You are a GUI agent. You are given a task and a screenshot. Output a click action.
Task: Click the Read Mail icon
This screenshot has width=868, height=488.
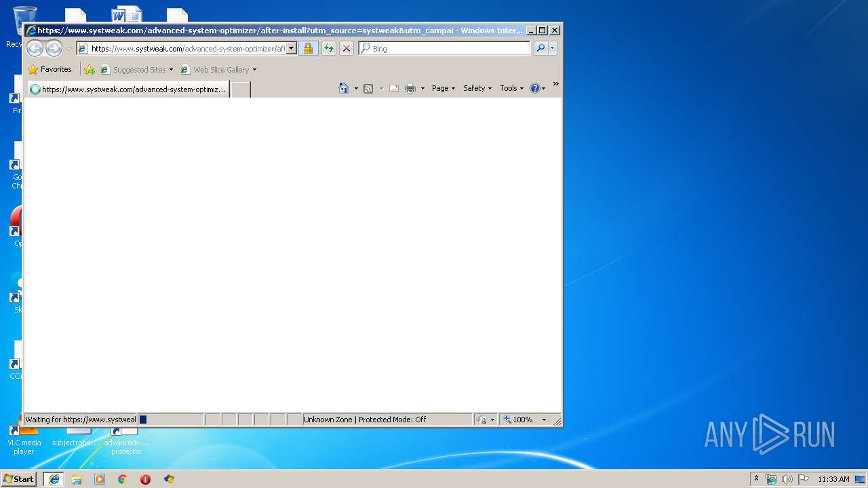[x=393, y=88]
